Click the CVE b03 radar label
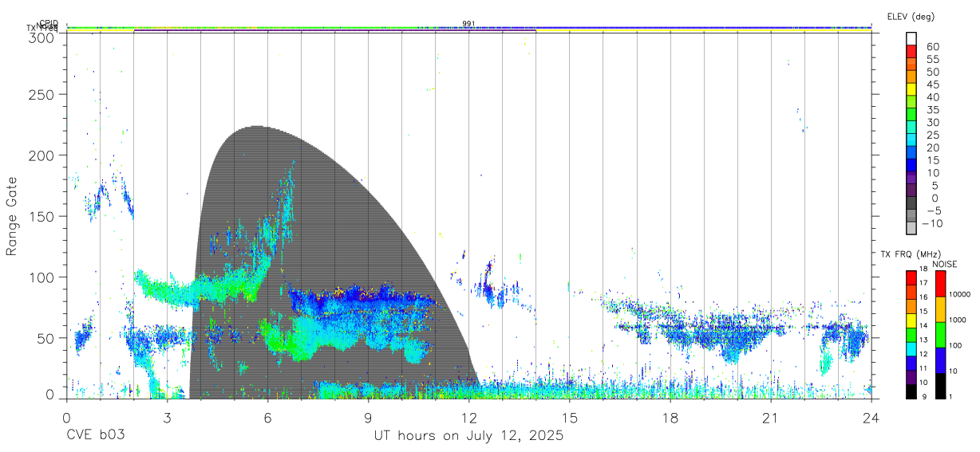980x452 pixels. [95, 436]
